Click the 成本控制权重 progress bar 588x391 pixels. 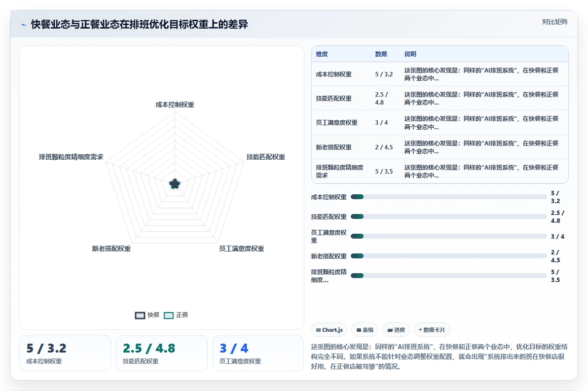tap(448, 197)
